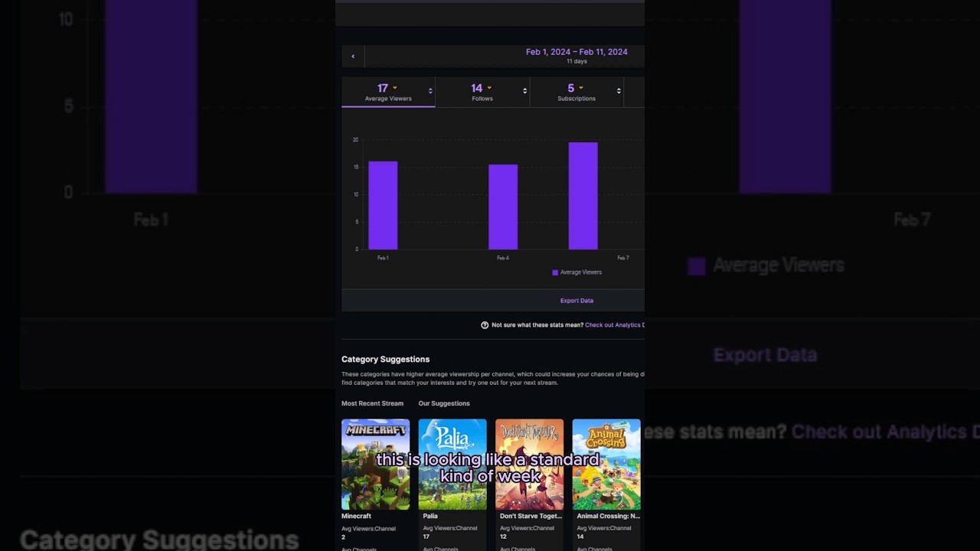
Task: Select the Average Viewers metric tab
Action: (388, 92)
